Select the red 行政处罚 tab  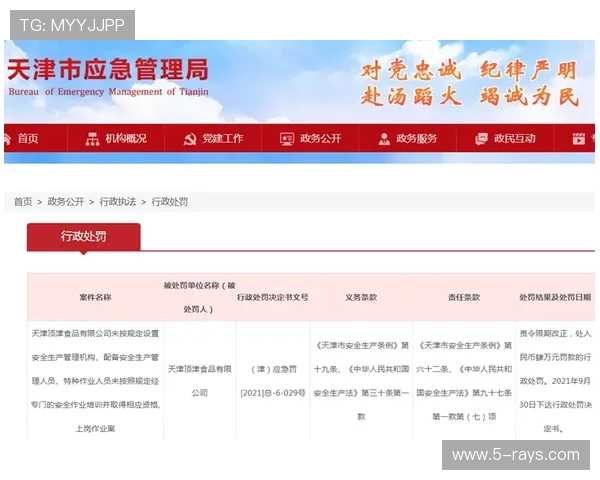[83, 237]
